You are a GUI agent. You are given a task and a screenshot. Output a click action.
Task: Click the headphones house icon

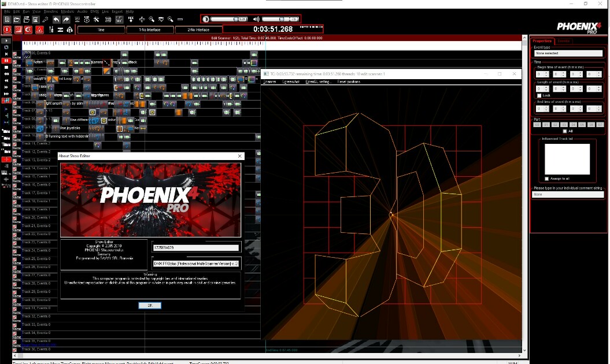coord(69,29)
